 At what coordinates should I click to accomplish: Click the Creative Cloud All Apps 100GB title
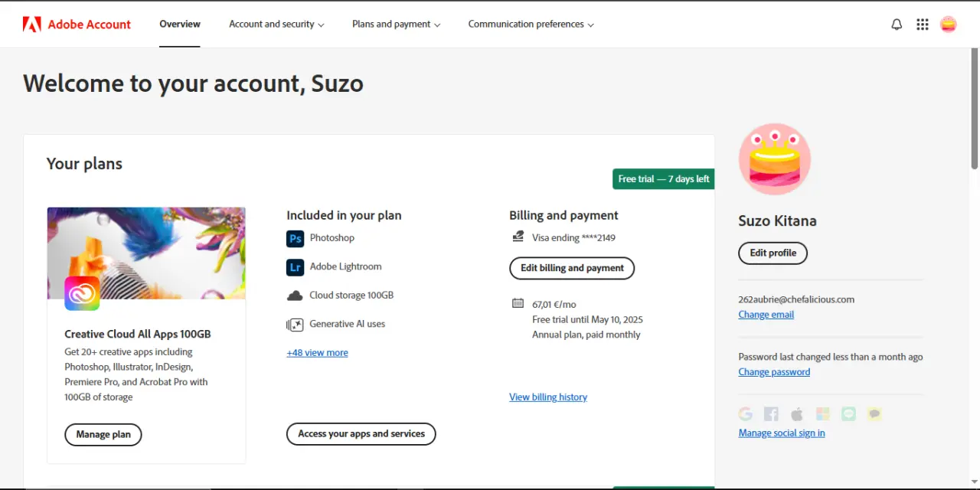coord(138,335)
